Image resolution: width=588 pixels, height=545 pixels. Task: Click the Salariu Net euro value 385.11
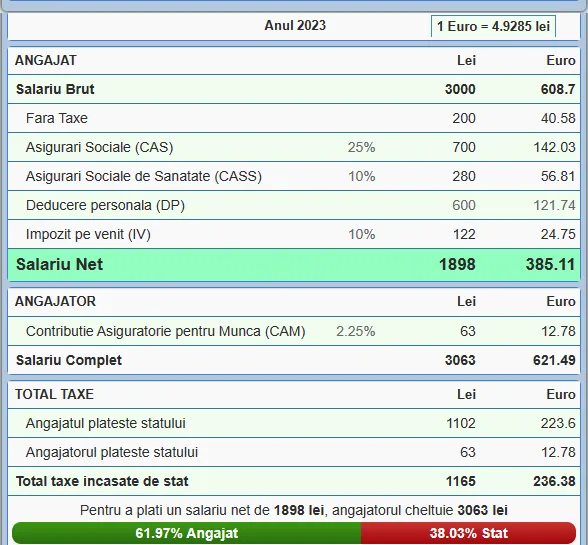pos(550,264)
